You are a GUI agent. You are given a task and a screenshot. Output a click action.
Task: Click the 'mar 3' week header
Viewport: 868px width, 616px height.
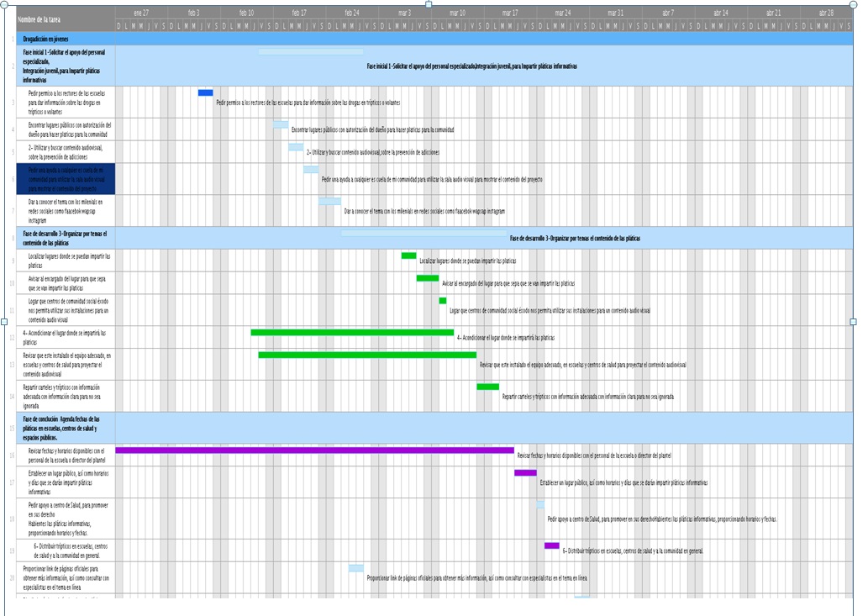point(405,13)
